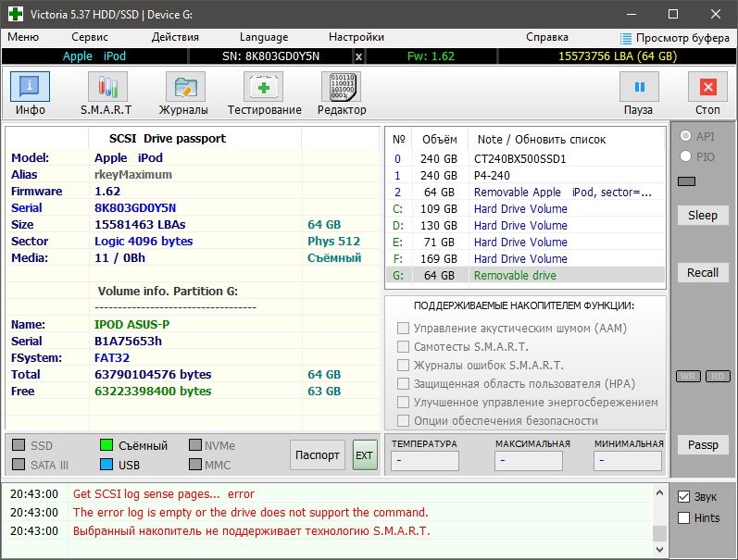Click the SATA III indicator box

point(19,465)
